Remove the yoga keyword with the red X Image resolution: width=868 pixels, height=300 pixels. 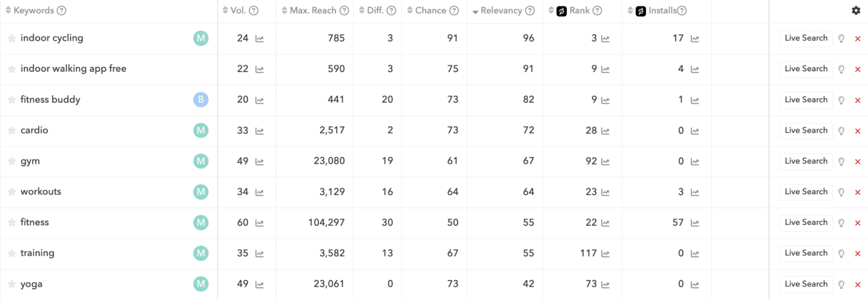(858, 285)
